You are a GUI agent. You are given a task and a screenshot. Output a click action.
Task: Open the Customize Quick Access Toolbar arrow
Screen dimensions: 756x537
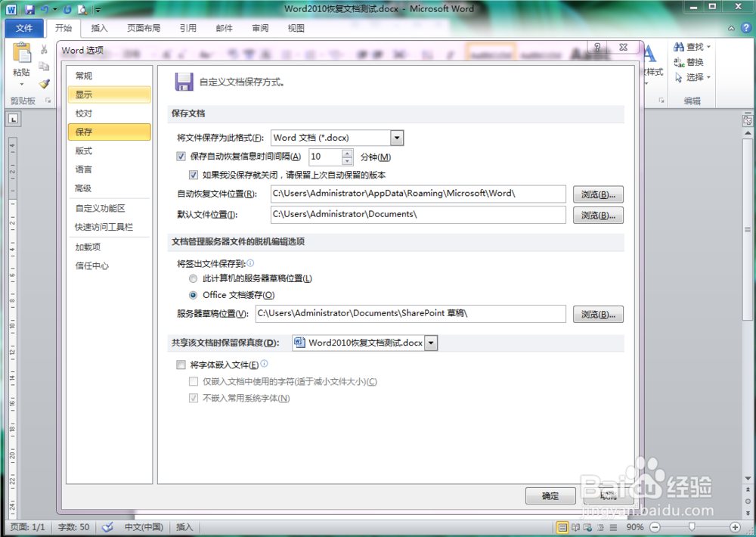[98, 10]
